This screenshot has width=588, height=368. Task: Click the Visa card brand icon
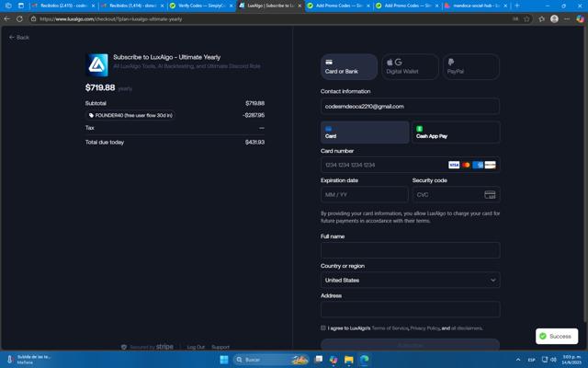click(x=454, y=165)
